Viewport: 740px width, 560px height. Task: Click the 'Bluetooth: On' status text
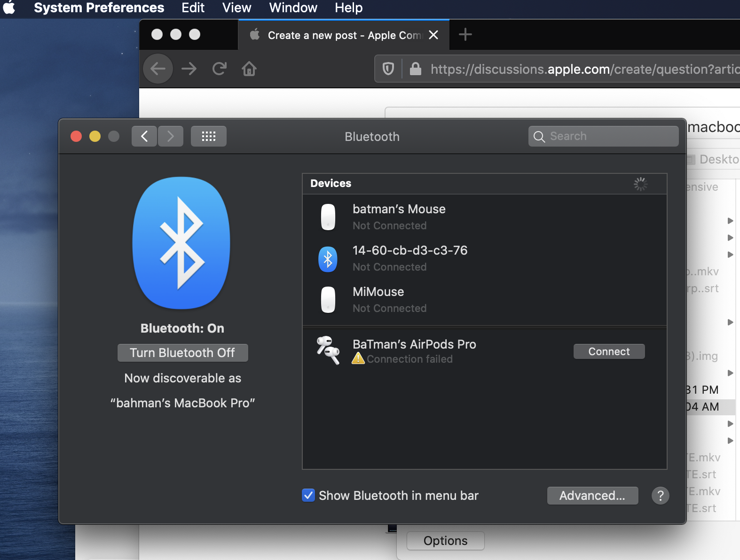pos(182,328)
